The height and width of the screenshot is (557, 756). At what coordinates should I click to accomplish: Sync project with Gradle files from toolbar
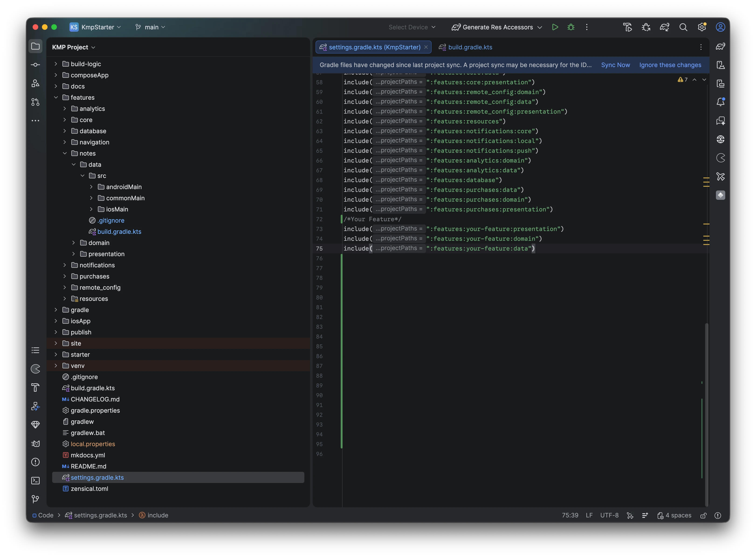click(665, 27)
